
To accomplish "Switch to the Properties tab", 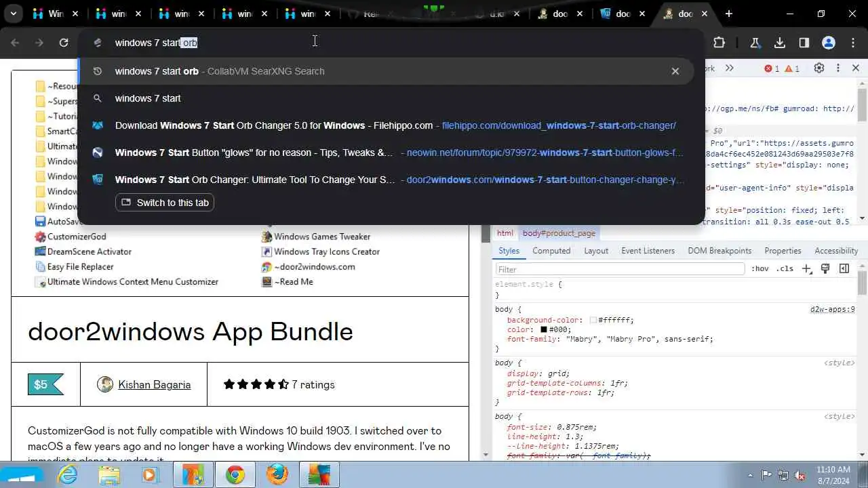I will tap(783, 251).
